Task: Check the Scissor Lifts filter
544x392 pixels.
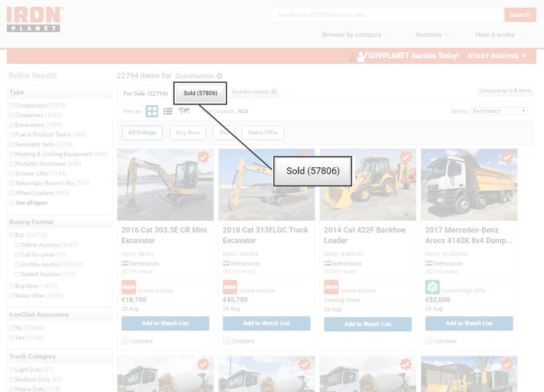Action: pos(12,173)
